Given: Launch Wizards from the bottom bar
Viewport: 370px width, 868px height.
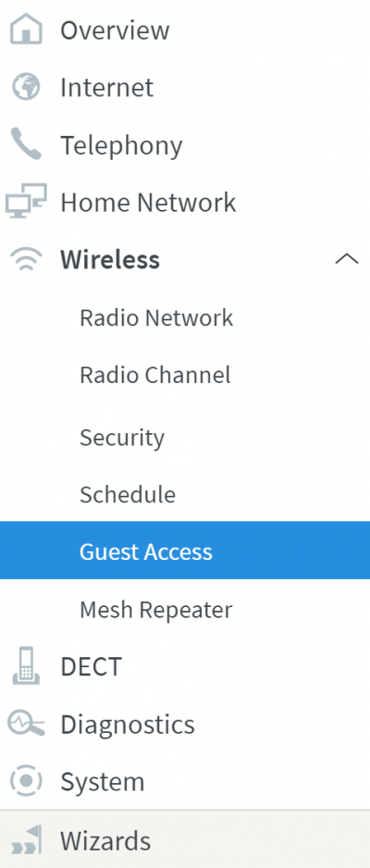Looking at the screenshot, I should pyautogui.click(x=185, y=839).
